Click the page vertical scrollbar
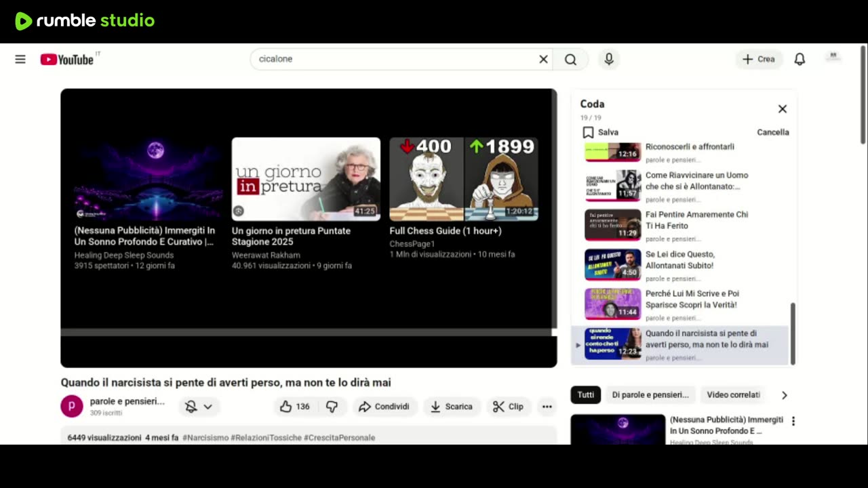 pos(863,95)
